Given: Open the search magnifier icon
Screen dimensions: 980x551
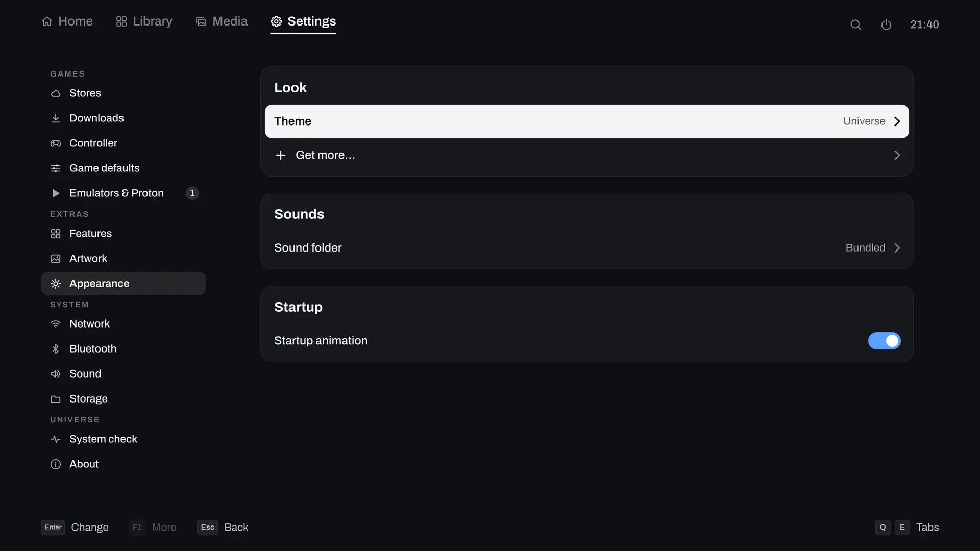Looking at the screenshot, I should (x=856, y=24).
